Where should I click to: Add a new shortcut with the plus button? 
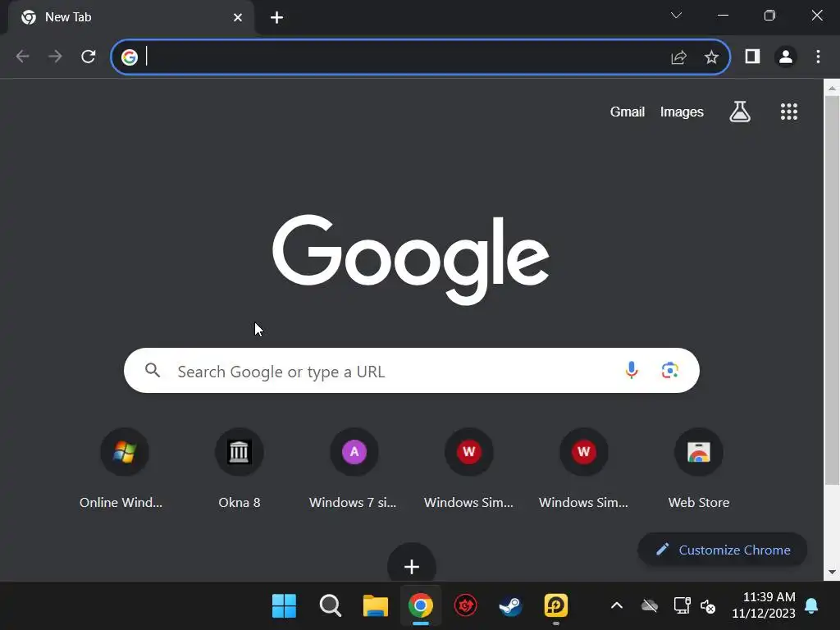click(x=412, y=565)
